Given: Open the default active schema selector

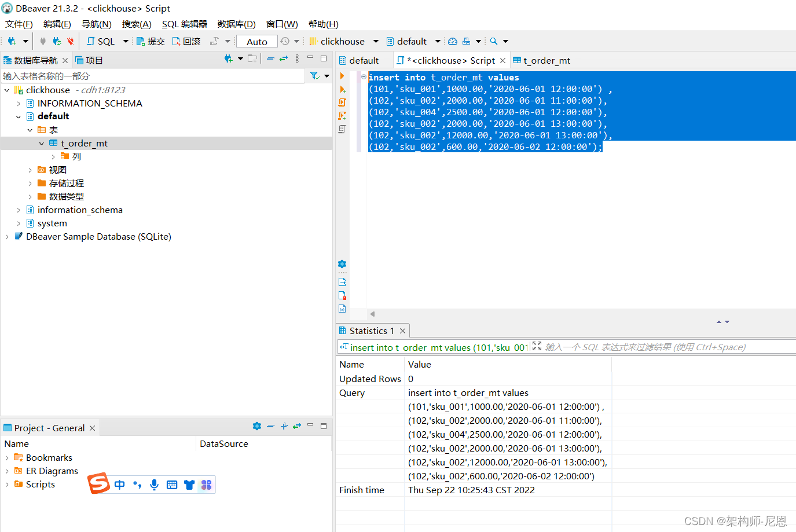Looking at the screenshot, I should click(x=413, y=41).
